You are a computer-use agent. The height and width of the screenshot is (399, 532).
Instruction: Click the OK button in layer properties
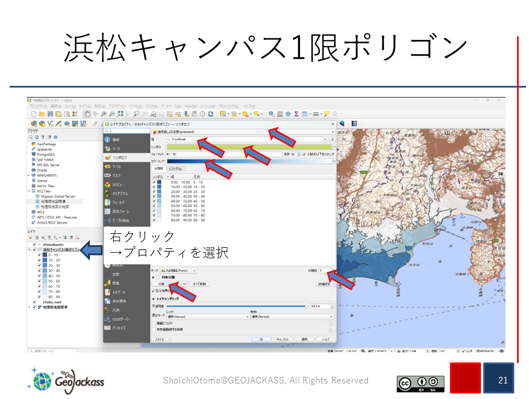point(261,339)
